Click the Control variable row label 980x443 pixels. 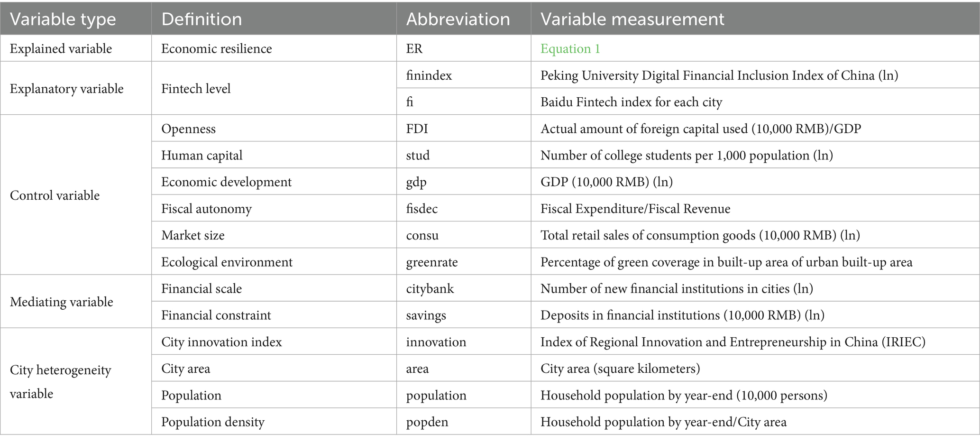pos(55,195)
